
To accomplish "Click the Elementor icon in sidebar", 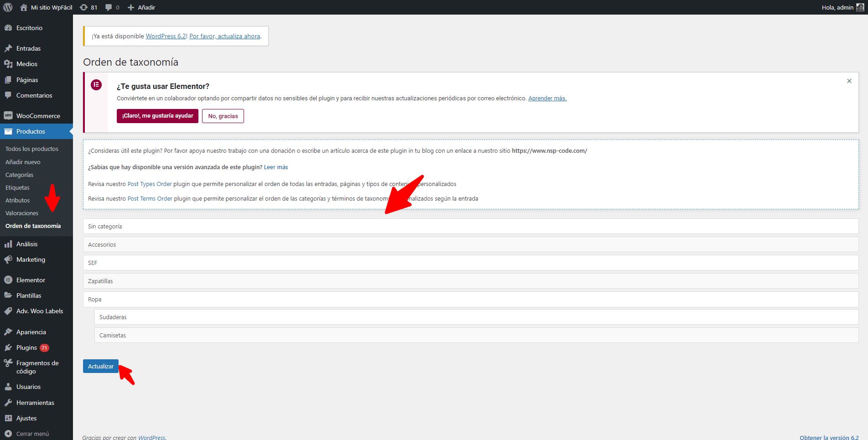I will coord(8,280).
